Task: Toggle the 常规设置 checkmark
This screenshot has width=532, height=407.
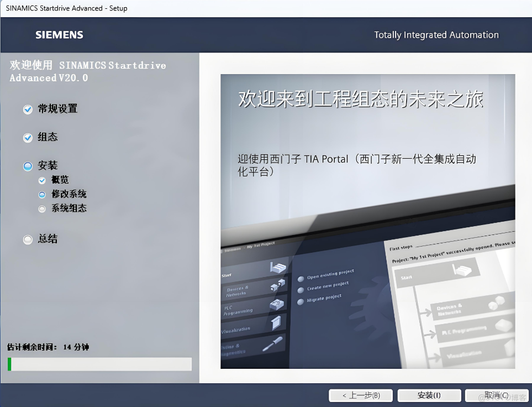Action: pos(28,109)
